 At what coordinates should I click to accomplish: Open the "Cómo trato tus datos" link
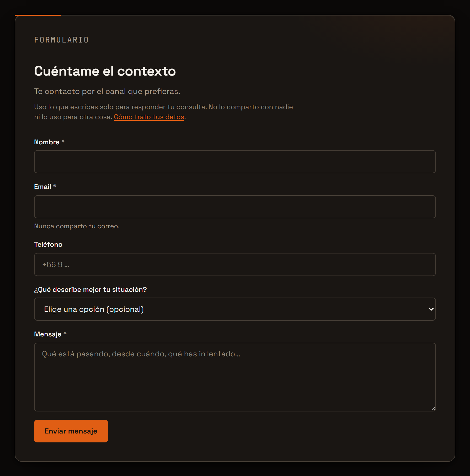[149, 117]
